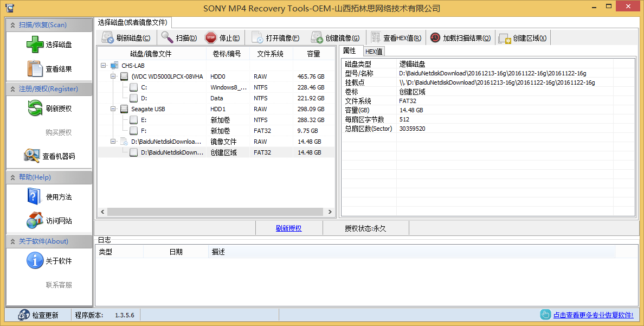Click the application icon in the title bar

pos(10,8)
